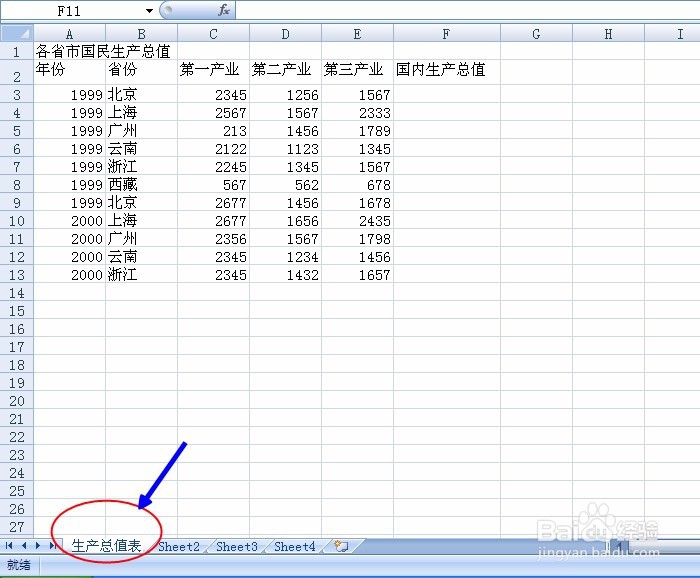Screen dimensions: 700x578
Task: Go to first sheet tab navigation arrow
Action: point(8,545)
